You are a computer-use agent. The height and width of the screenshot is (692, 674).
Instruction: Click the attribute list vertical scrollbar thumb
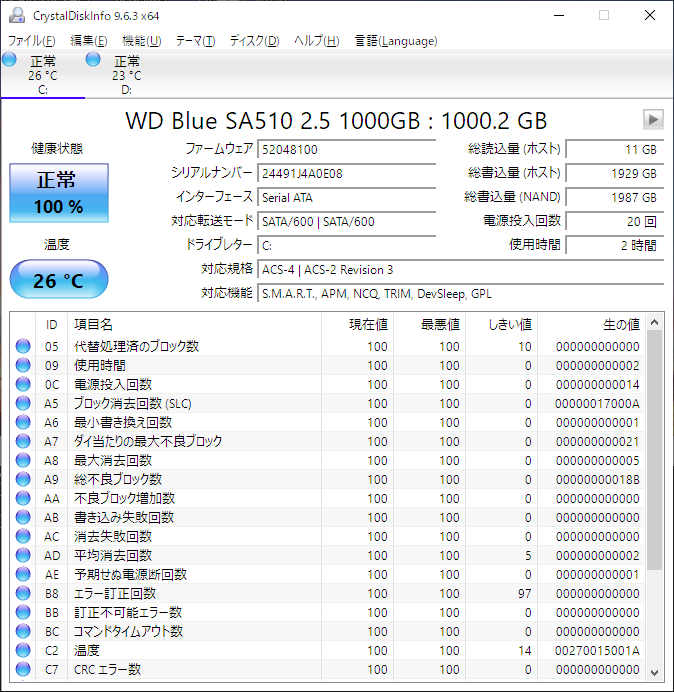pyautogui.click(x=655, y=450)
